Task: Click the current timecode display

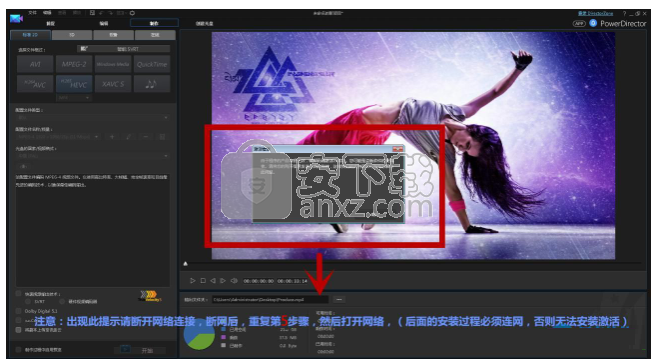Action: click(x=258, y=281)
